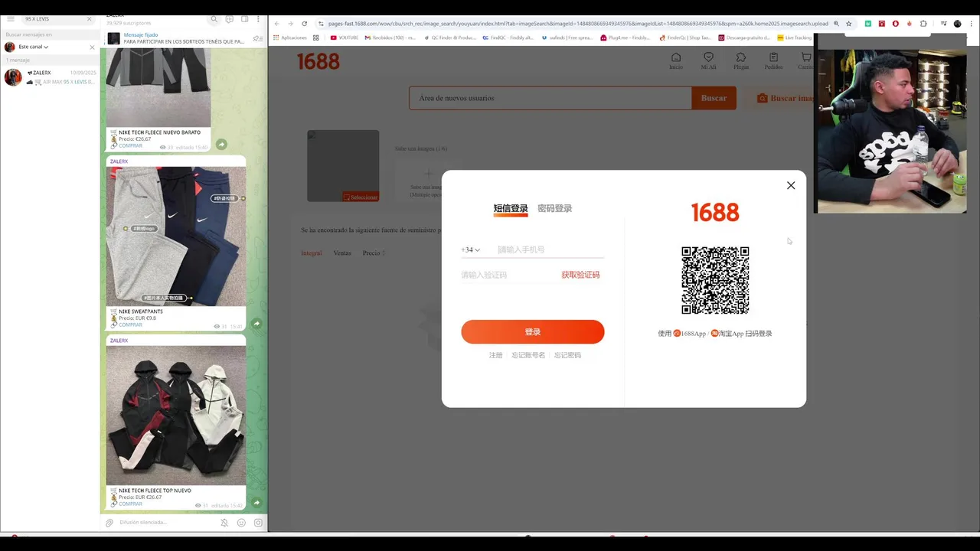Viewport: 980px width, 551px height.
Task: Open the Nike Sweatpants photo
Action: click(176, 236)
